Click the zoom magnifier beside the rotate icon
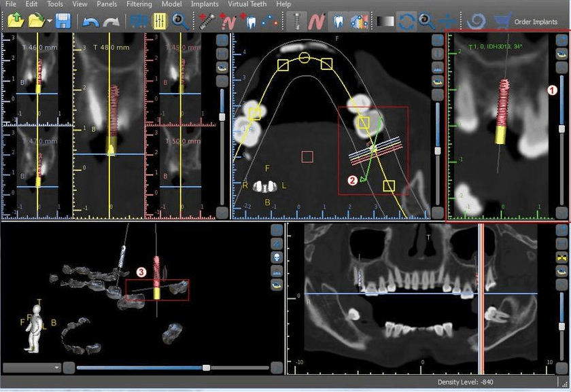 pos(426,22)
